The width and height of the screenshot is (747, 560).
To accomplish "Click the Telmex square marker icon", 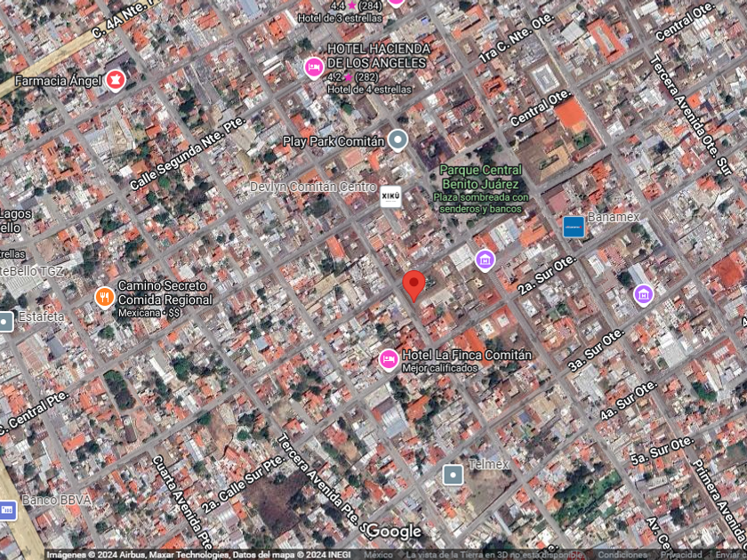I will (x=453, y=475).
